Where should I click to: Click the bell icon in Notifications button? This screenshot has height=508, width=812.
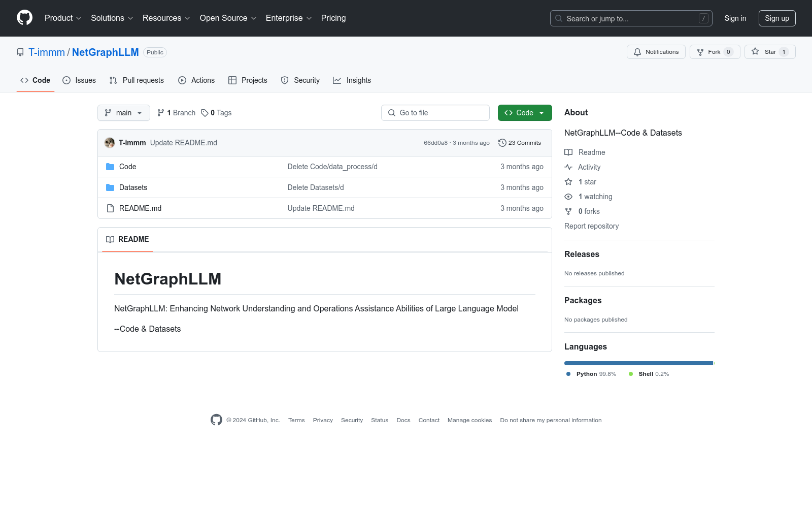[x=637, y=52]
